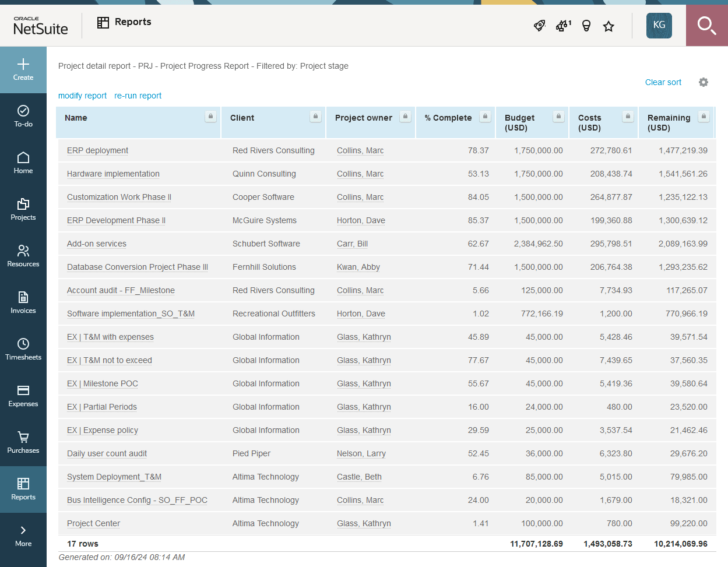Screen dimensions: 728x567
Task: Open owner Kwan, Abby link
Action: point(358,267)
